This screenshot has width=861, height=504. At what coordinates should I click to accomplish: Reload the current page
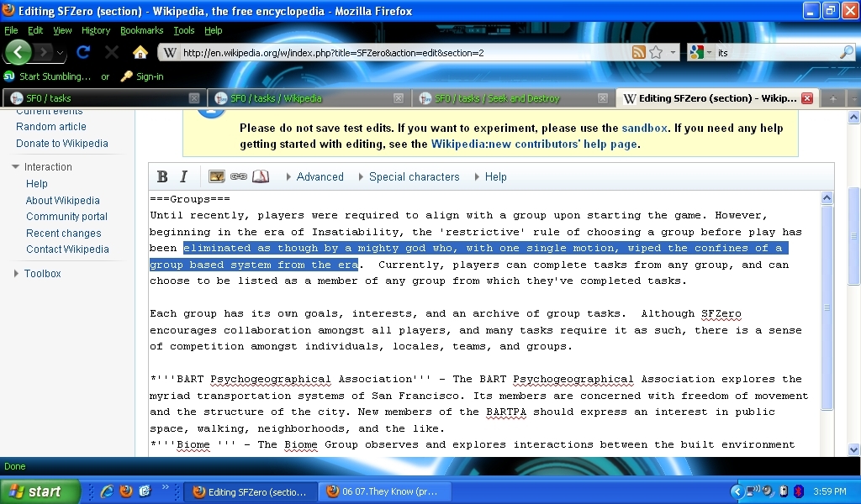point(83,52)
